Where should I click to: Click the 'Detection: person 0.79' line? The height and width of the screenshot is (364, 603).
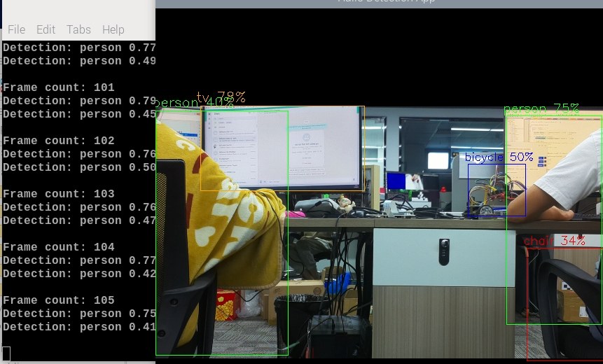[x=79, y=101]
